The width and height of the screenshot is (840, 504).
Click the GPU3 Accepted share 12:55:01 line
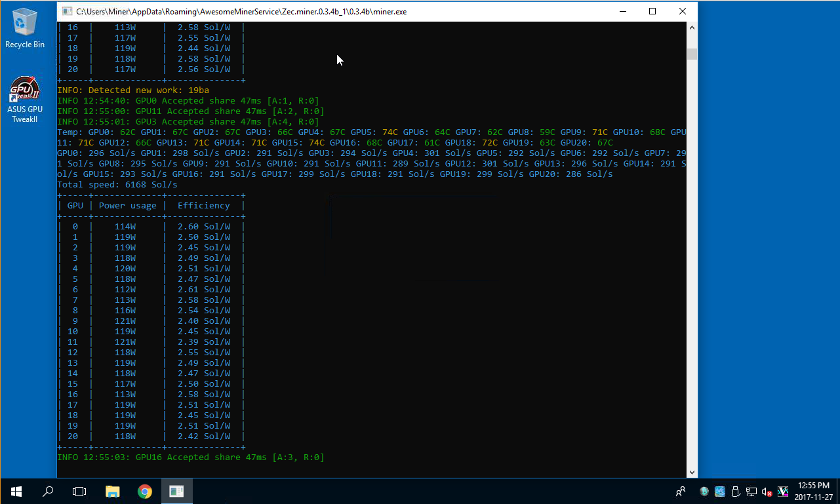click(x=188, y=121)
